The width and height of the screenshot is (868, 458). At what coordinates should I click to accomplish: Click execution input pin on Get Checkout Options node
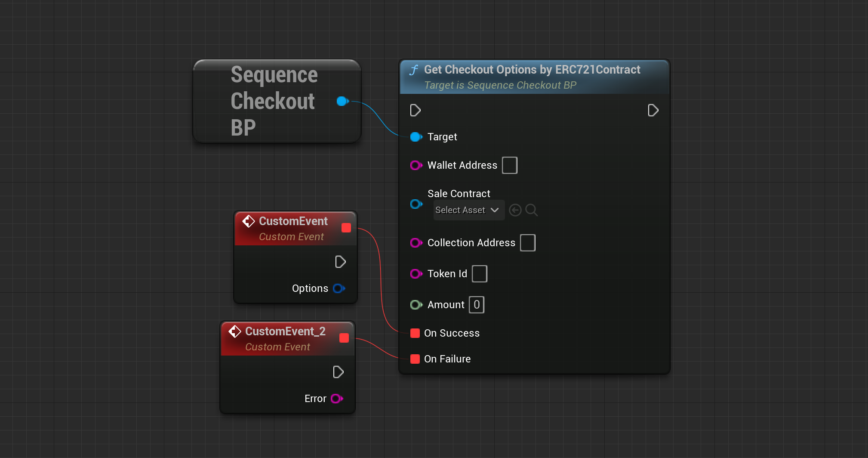coord(415,110)
